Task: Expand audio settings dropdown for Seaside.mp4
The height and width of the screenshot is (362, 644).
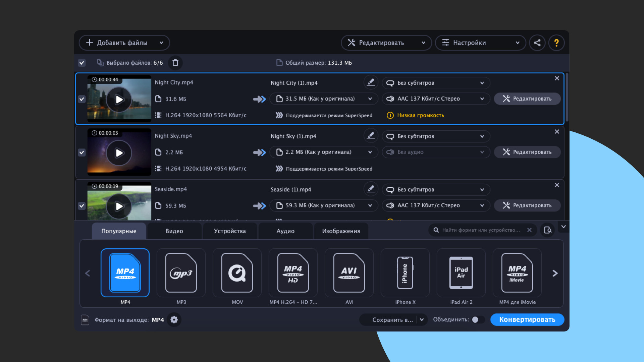Action: coord(482,205)
